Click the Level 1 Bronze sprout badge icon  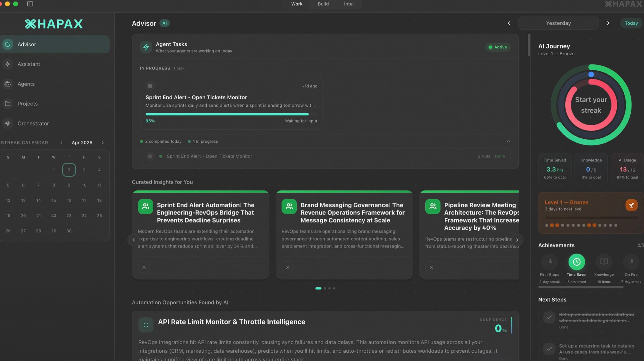tap(631, 205)
